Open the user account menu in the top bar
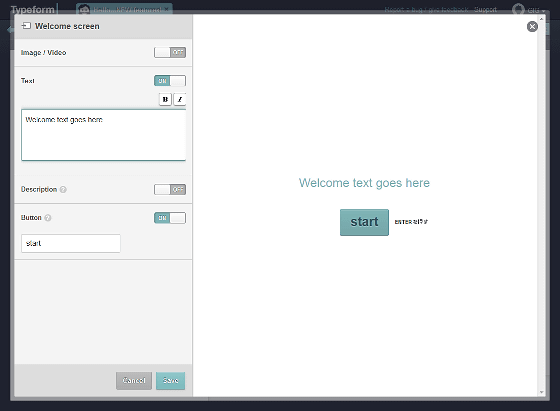This screenshot has height=411, width=560. [x=529, y=10]
